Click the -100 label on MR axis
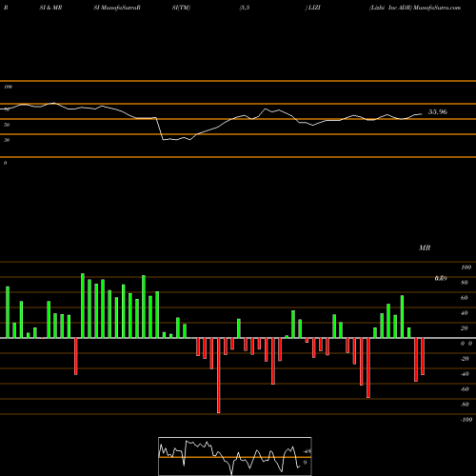The image size is (476, 476). point(466,420)
